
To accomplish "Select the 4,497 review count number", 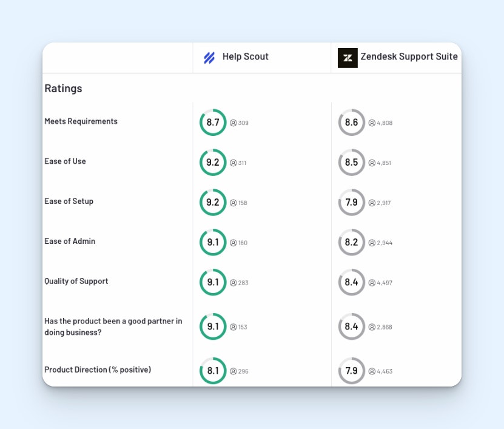I will click(x=385, y=283).
